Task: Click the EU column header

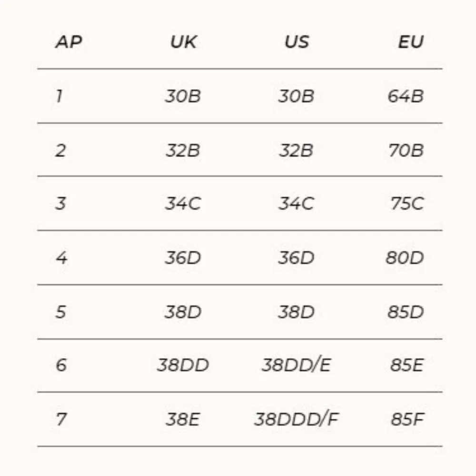Action: [x=410, y=42]
